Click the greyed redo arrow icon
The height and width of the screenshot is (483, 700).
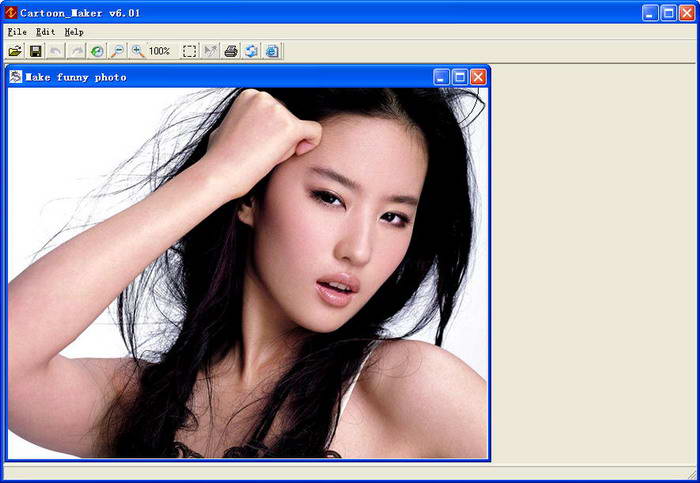click(x=76, y=51)
